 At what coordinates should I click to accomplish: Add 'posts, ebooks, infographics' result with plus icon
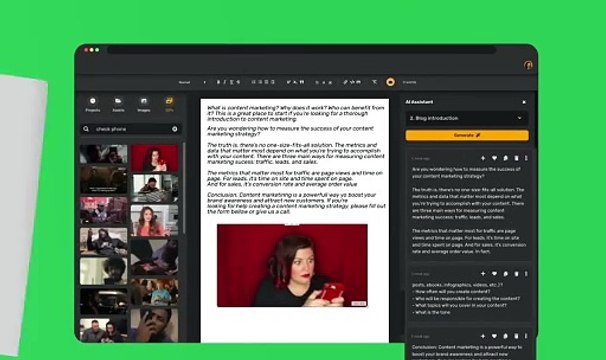(x=483, y=273)
